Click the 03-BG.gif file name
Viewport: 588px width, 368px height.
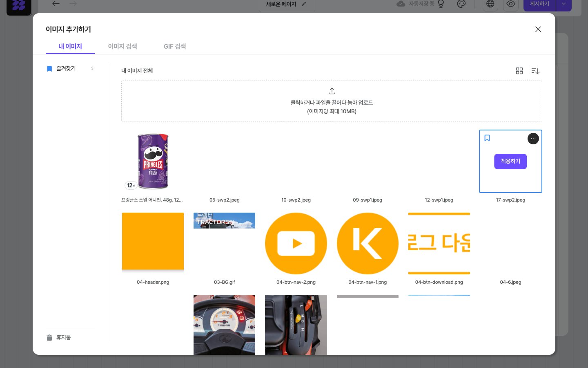pyautogui.click(x=225, y=282)
